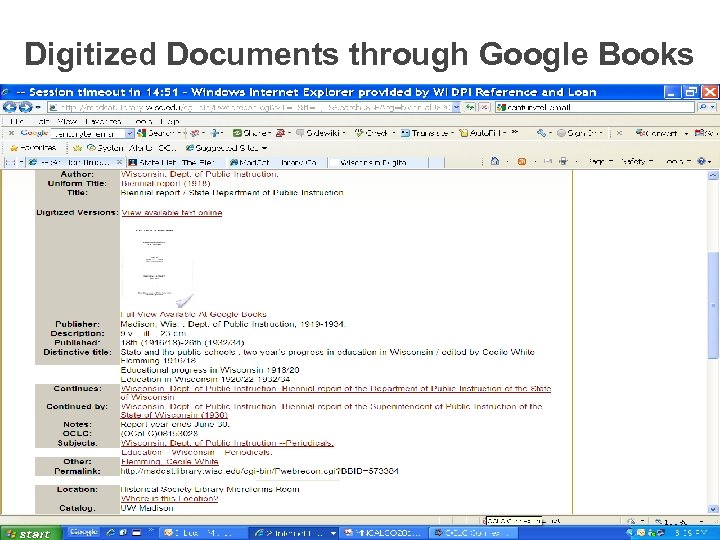The image size is (720, 540).
Task: Click the search magnifier icon at top right
Action: coord(703,107)
